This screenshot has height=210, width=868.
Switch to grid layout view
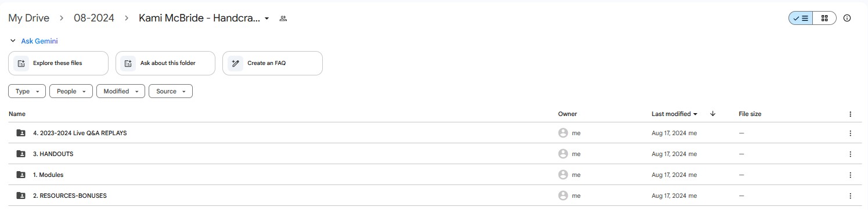click(x=824, y=18)
